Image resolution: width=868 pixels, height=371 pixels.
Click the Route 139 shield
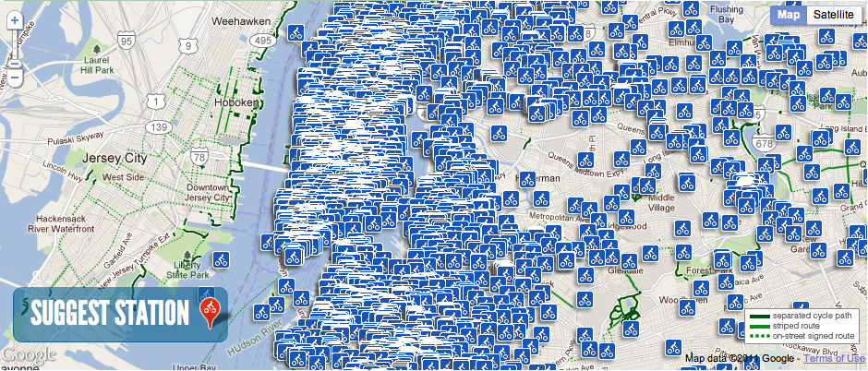click(x=160, y=127)
